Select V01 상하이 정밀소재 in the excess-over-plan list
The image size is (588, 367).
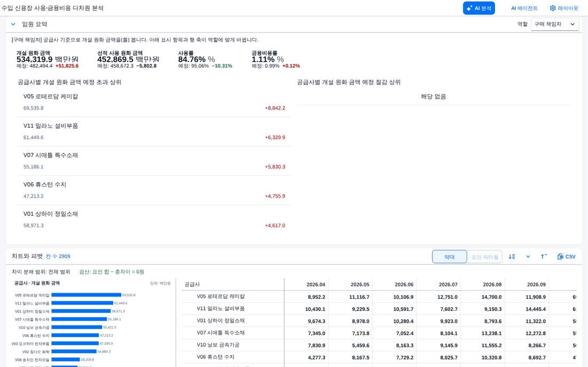154,220
